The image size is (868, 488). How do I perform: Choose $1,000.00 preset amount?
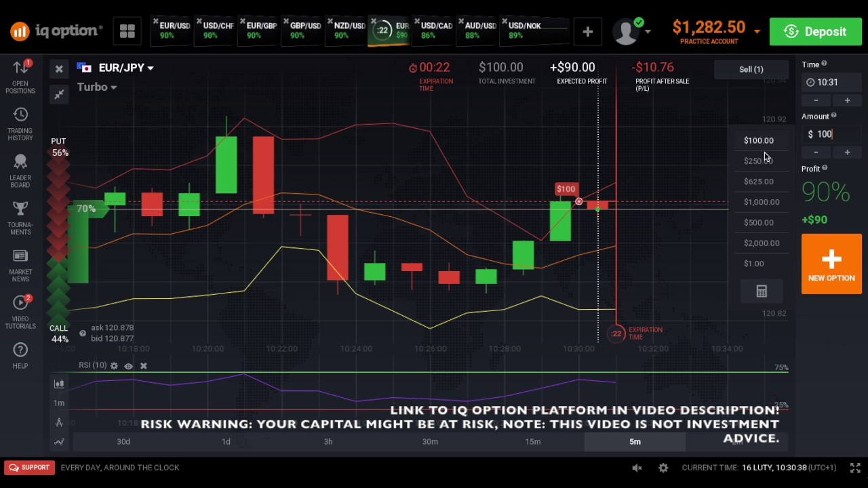click(761, 202)
